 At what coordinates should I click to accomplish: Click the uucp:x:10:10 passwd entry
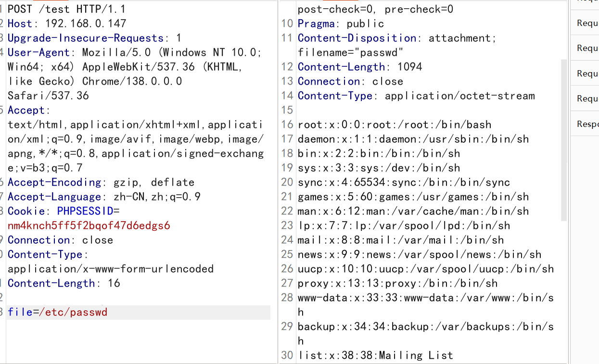tap(426, 269)
